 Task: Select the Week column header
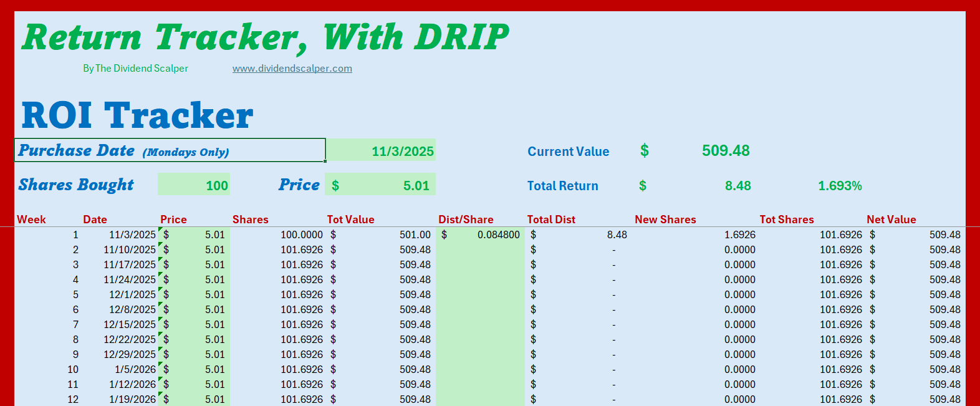tap(31, 220)
